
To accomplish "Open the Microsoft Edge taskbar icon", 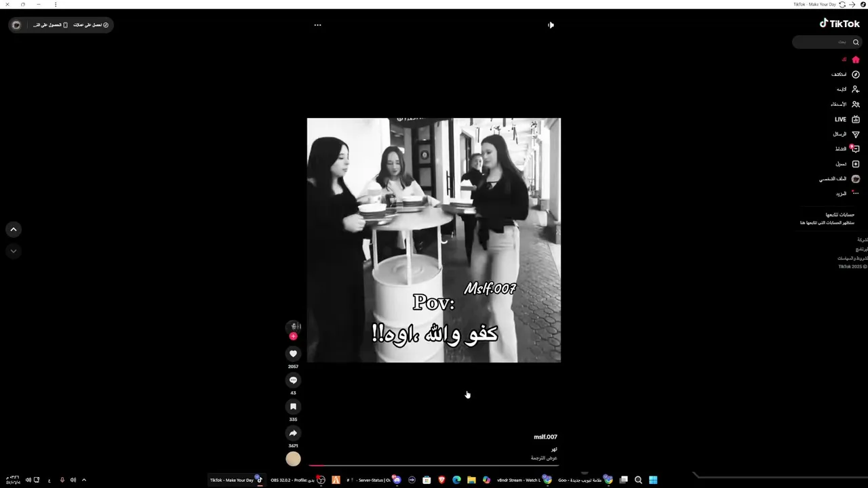I will pyautogui.click(x=456, y=480).
